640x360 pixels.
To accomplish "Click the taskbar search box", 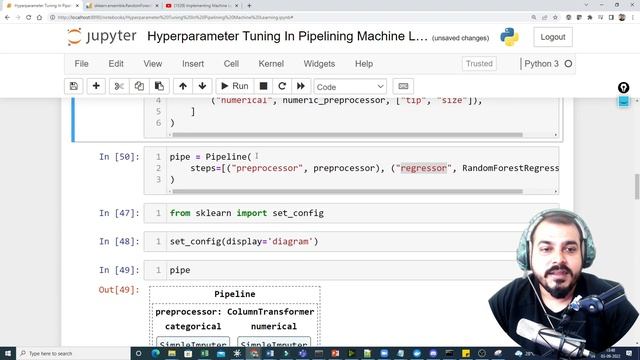I will [74, 353].
